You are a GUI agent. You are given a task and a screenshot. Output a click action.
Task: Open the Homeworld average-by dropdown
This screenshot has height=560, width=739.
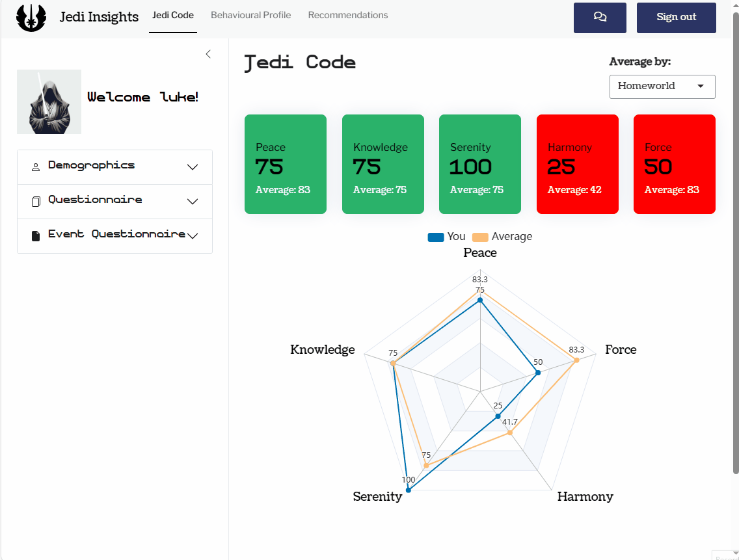click(662, 87)
